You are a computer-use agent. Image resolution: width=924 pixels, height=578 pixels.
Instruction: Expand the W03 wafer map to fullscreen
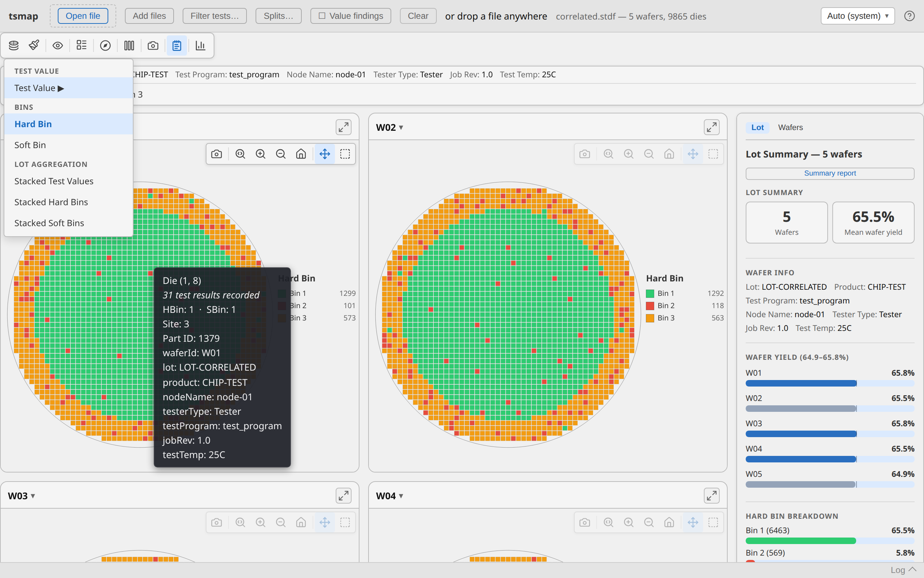coord(344,496)
